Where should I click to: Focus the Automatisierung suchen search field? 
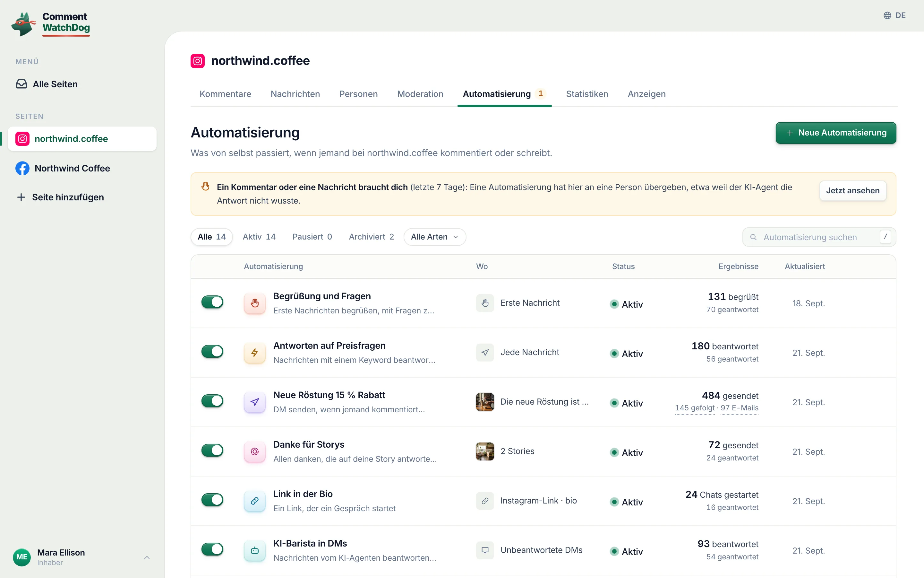point(819,237)
